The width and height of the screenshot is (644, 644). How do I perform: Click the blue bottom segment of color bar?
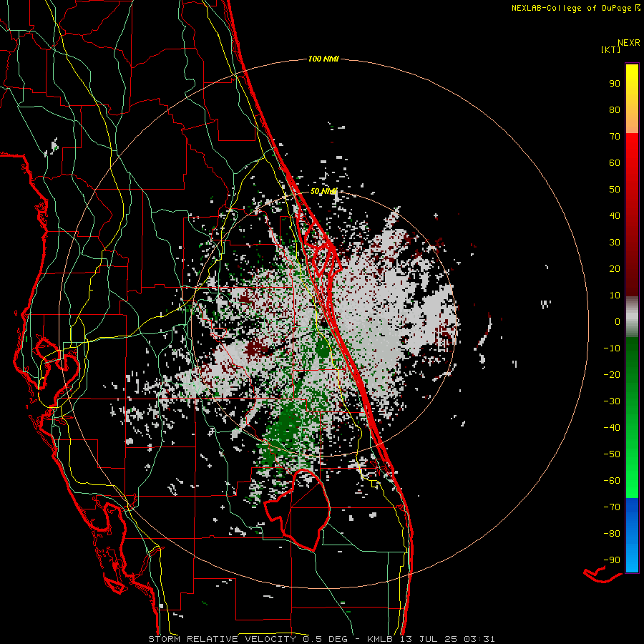point(632,535)
